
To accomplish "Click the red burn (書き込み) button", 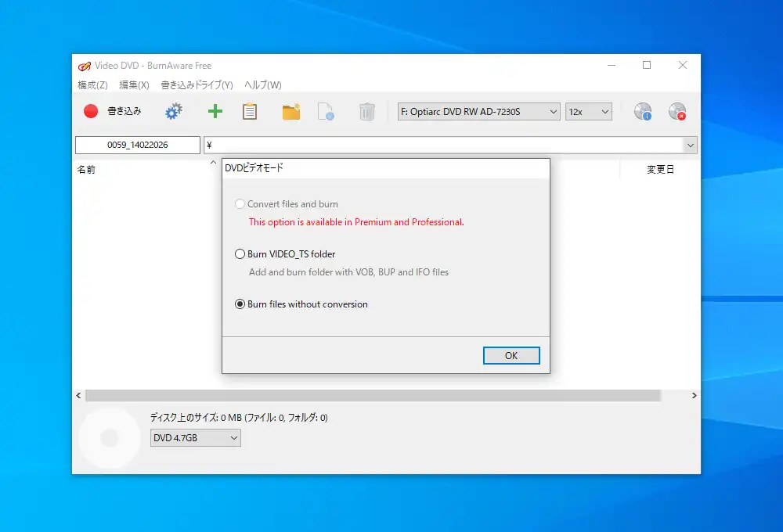I will [112, 112].
